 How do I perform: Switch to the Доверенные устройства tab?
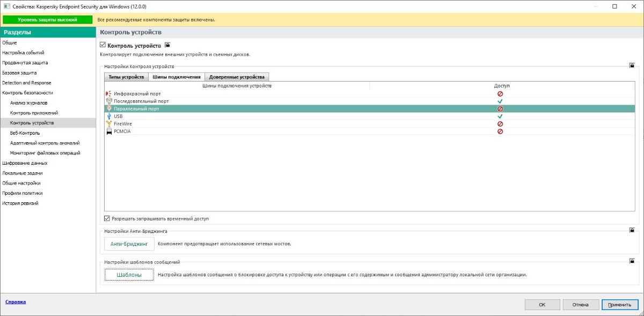click(x=237, y=77)
